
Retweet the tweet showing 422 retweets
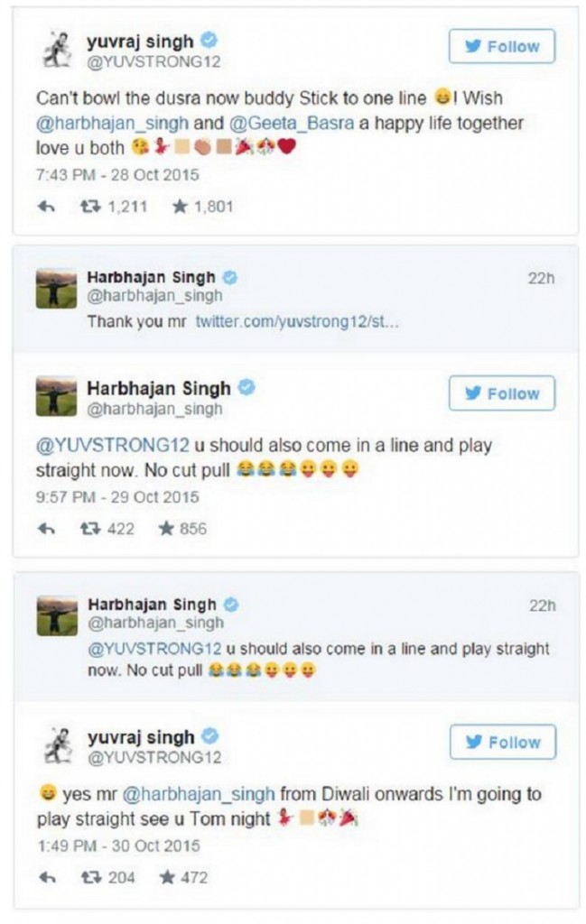(89, 529)
